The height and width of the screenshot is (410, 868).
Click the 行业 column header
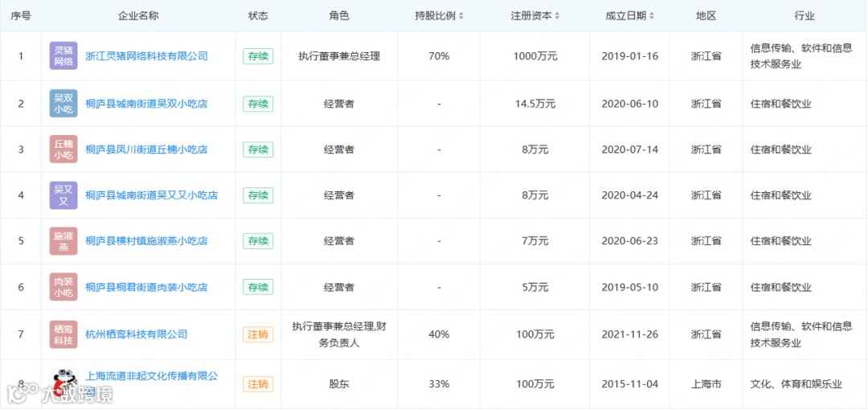pos(805,16)
